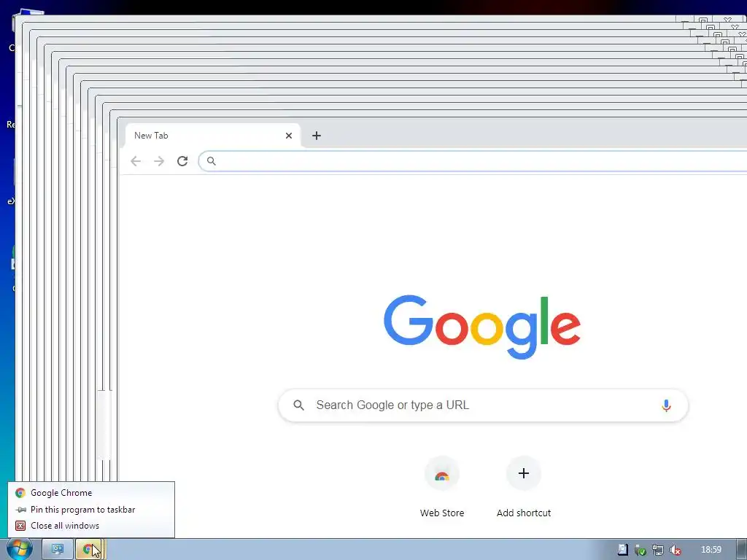Click the muted volume tray icon

(675, 551)
